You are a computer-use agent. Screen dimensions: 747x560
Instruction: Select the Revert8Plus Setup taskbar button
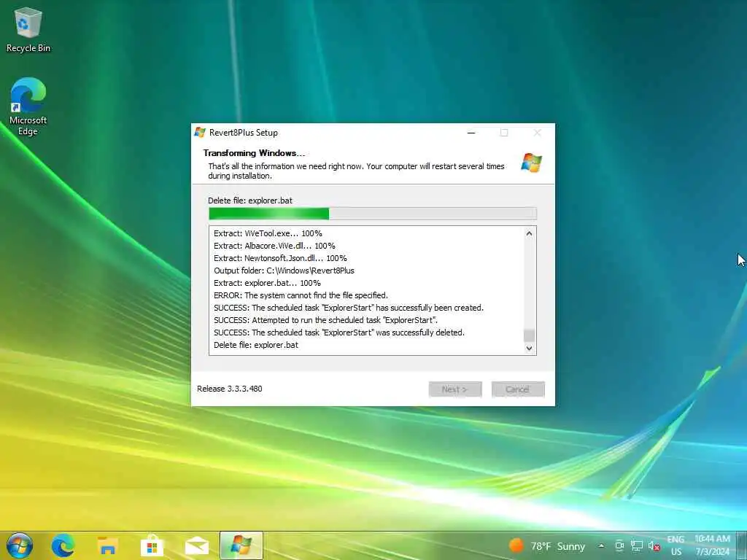pos(241,545)
